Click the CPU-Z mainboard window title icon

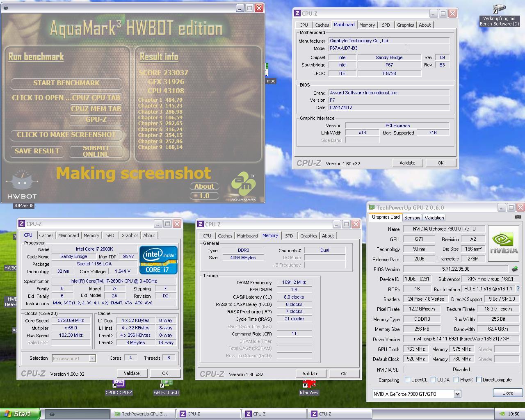[297, 14]
